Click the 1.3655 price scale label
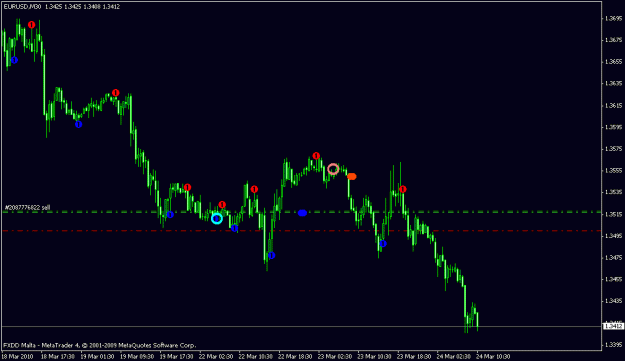 (x=613, y=62)
